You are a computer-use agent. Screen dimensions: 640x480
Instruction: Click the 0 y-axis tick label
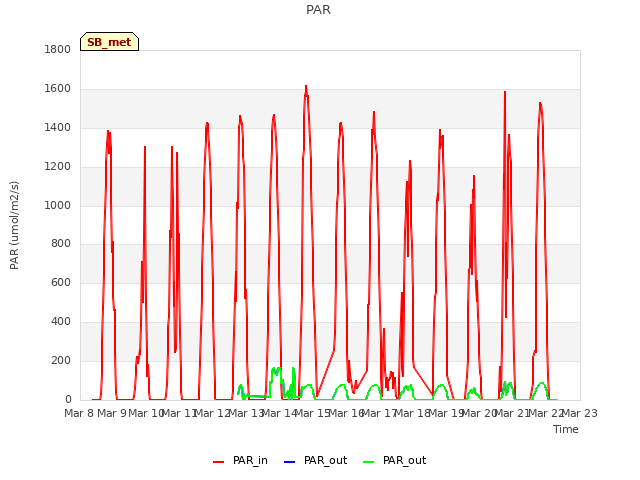click(x=68, y=399)
